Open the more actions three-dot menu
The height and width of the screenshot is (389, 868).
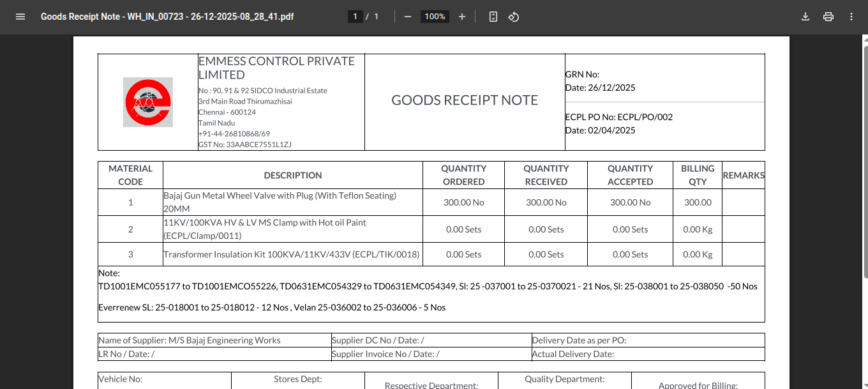851,17
